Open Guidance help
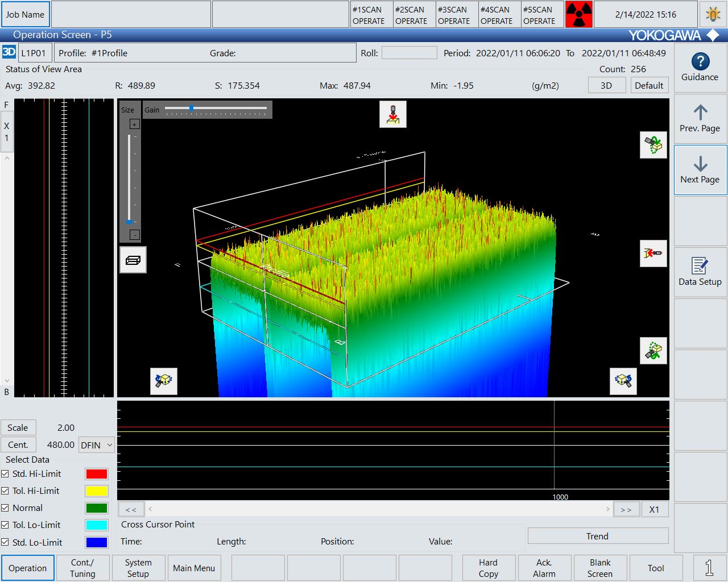The image size is (728, 582). pos(700,68)
